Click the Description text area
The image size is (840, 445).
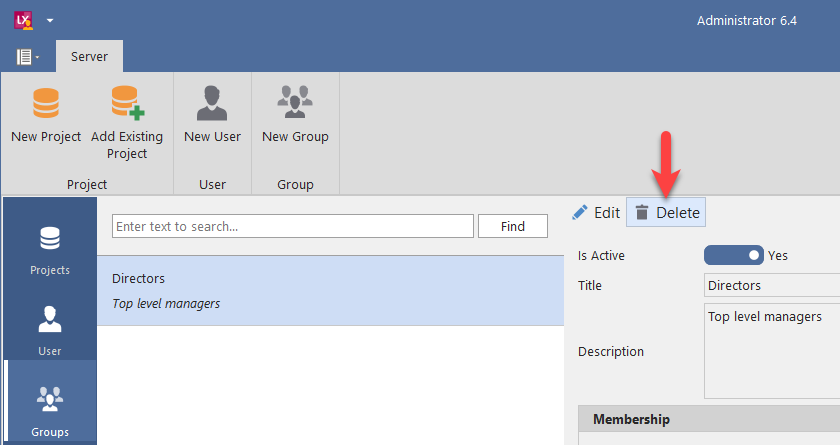(770, 350)
